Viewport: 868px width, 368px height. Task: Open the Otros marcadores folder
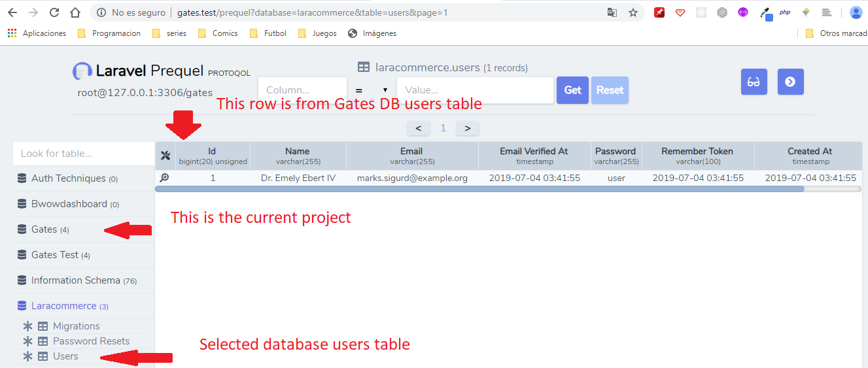[837, 33]
